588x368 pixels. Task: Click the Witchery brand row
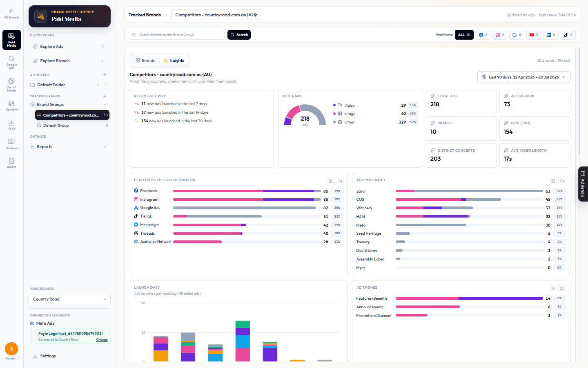click(x=461, y=208)
